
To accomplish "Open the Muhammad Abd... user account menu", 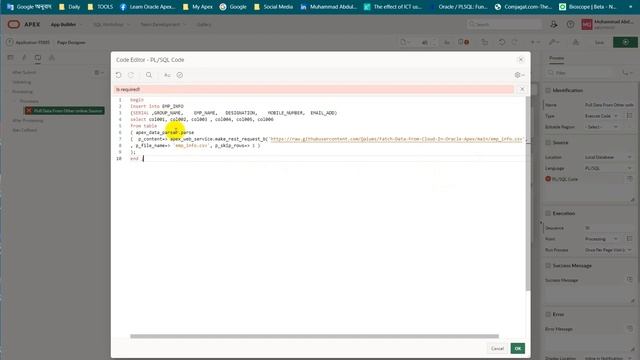I will [608, 24].
